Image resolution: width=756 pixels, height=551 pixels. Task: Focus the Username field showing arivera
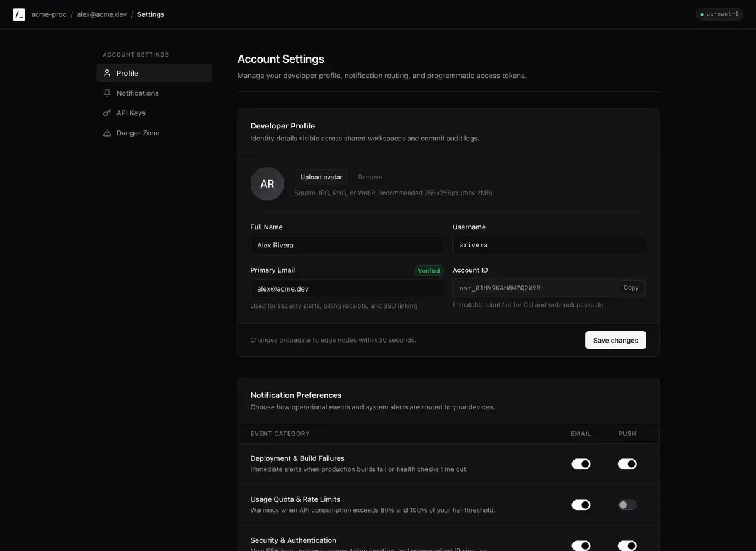pyautogui.click(x=549, y=245)
